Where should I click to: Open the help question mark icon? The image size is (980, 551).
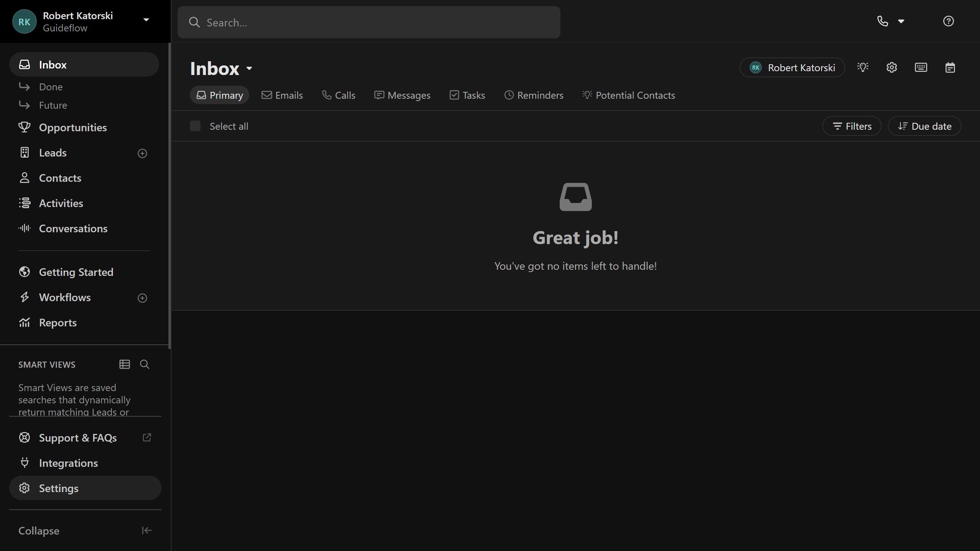[x=948, y=21]
